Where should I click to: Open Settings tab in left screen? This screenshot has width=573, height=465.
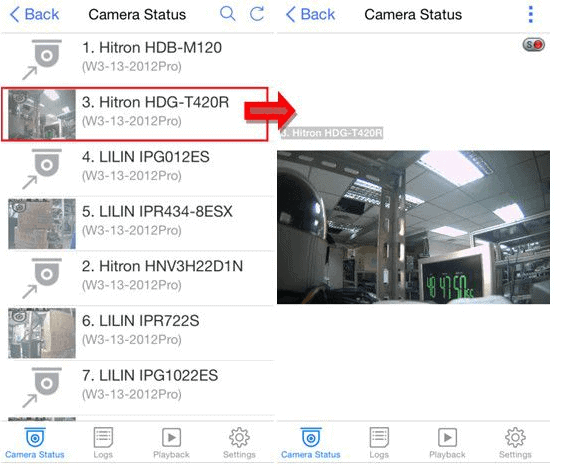[x=239, y=443]
